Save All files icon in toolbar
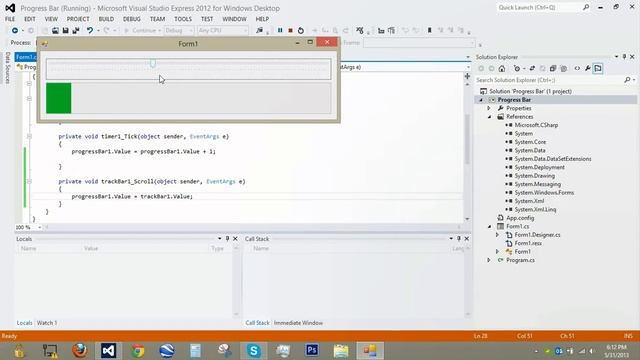 tap(76, 30)
